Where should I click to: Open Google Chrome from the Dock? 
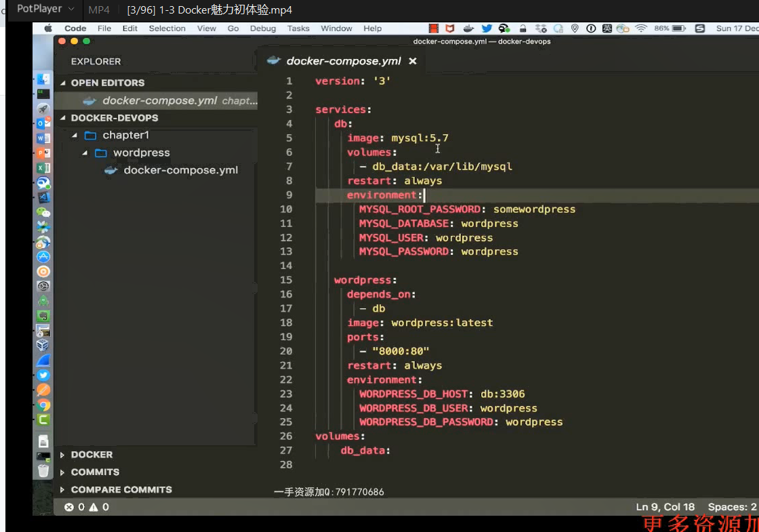(43, 405)
